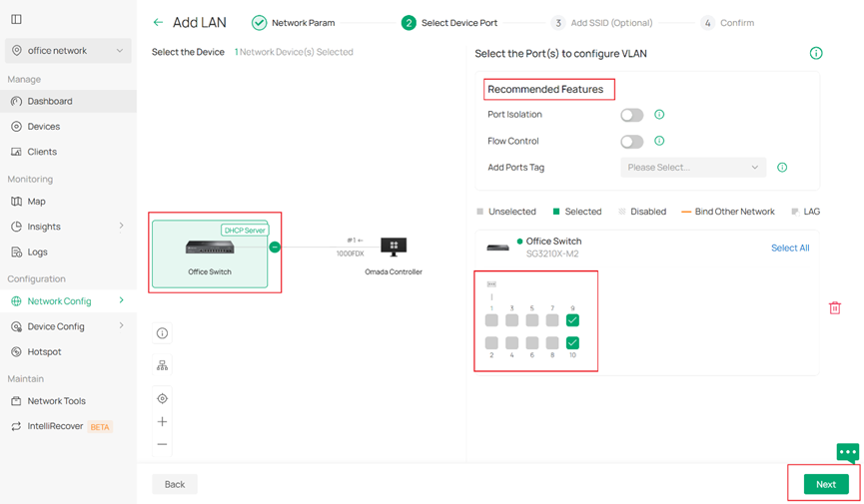Click the Network Tools toolbox icon
Viewport: 864px width, 504px height.
(x=17, y=401)
